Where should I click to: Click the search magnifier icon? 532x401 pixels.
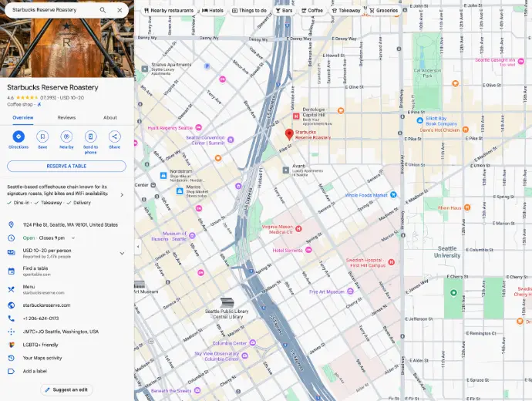point(103,10)
